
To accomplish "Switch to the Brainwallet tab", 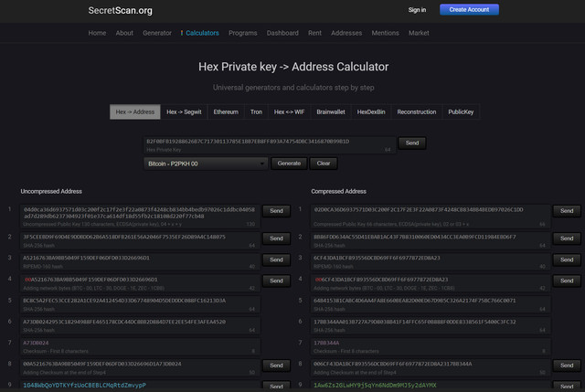I will point(331,111).
